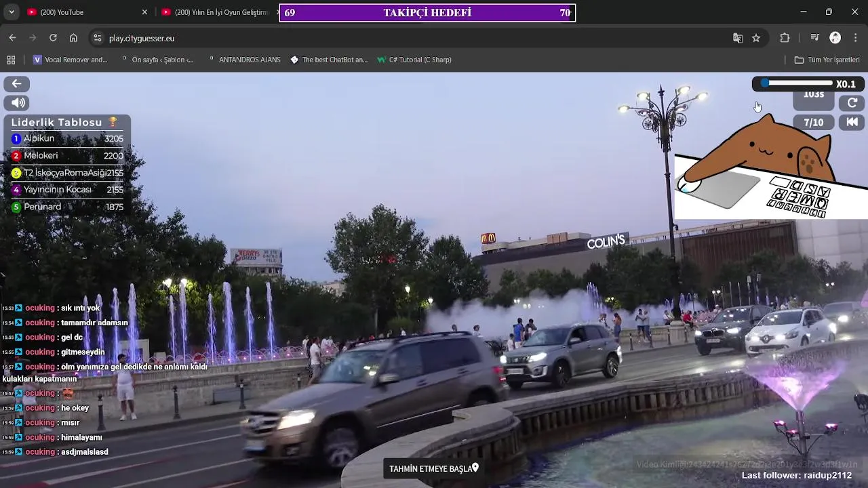The height and width of the screenshot is (488, 868).
Task: Open The best ChatBot bookmark
Action: [x=329, y=60]
